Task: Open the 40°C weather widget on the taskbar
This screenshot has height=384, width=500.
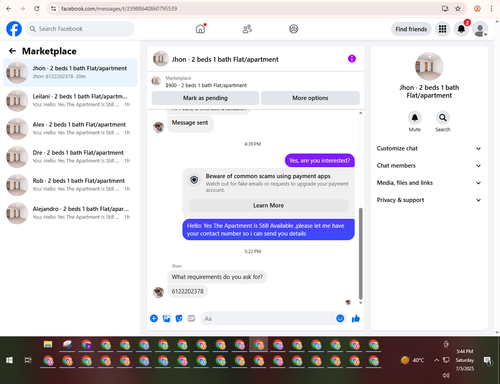Action: 413,360
